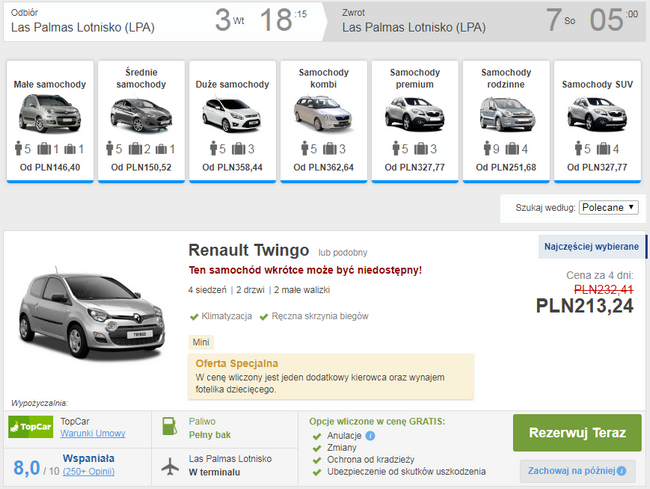Image resolution: width=650 pixels, height=489 pixels.
Task: Click the Fiat Panda small car image
Action: pos(50,113)
